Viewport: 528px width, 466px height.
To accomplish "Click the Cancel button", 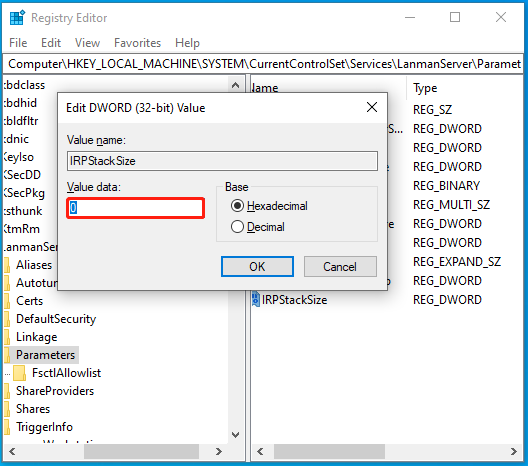I will click(340, 267).
